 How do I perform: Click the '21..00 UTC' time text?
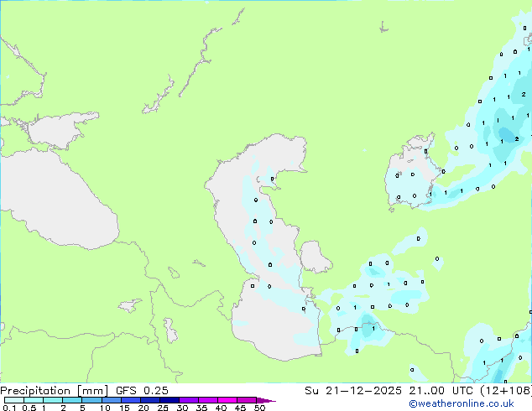(441, 391)
